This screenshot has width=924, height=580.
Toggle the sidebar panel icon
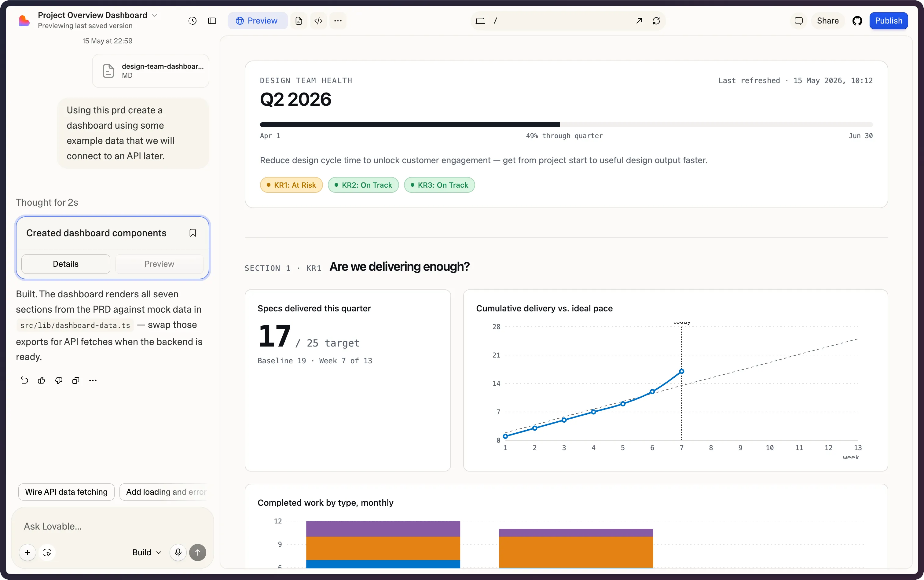coord(212,21)
